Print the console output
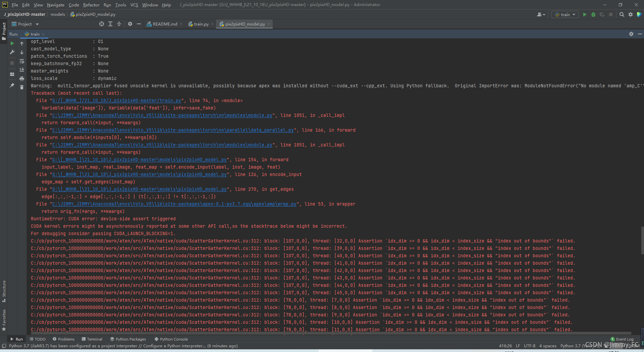Image resolution: width=644 pixels, height=352 pixels. tap(22, 79)
